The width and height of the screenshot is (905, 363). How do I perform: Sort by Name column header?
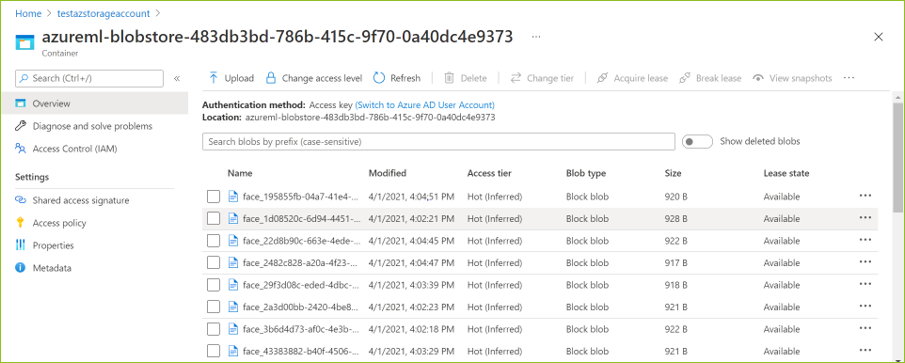point(240,173)
